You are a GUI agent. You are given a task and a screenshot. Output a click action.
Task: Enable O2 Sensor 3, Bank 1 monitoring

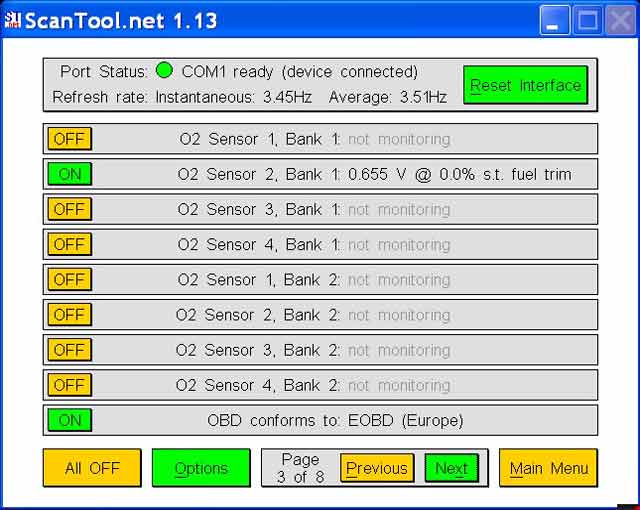[69, 209]
